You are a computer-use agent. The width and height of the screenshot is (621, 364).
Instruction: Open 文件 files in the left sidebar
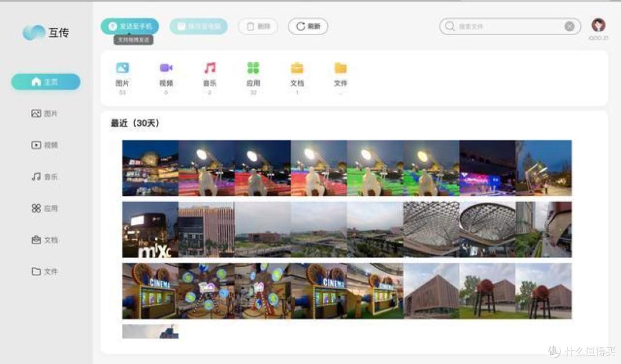pyautogui.click(x=45, y=271)
